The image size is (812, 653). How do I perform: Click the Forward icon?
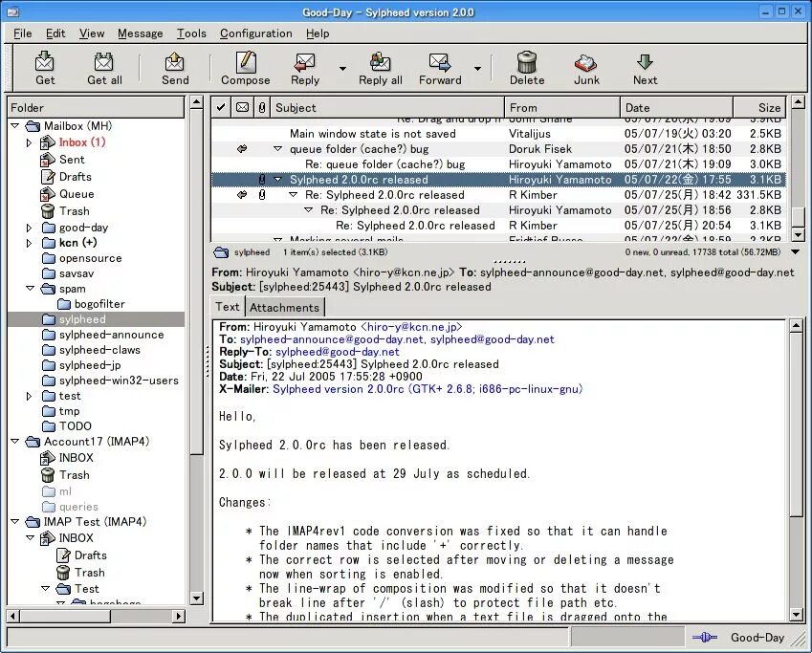(x=439, y=67)
